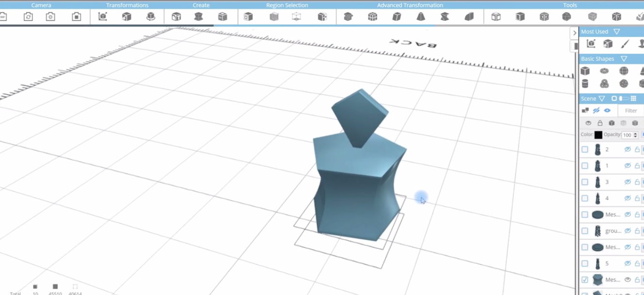Tick the checkbox for object 4
The height and width of the screenshot is (295, 644).
(585, 198)
